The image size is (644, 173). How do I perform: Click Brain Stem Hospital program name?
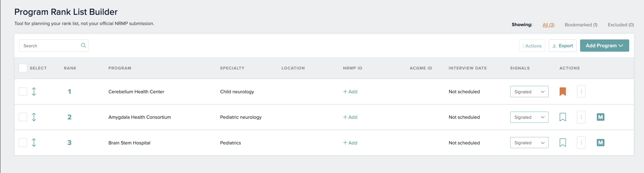coord(129,143)
